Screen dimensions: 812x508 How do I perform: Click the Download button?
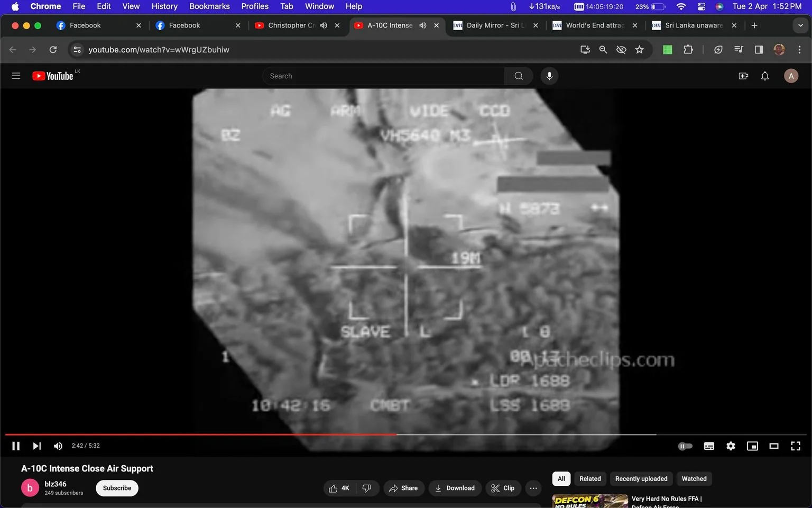click(455, 488)
